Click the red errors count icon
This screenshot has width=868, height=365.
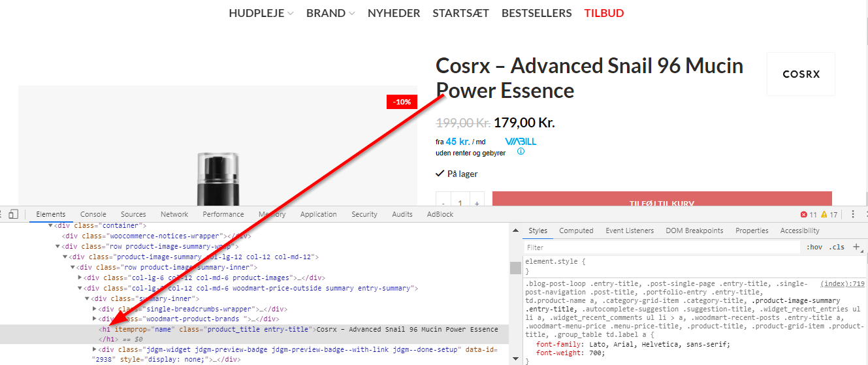(804, 214)
